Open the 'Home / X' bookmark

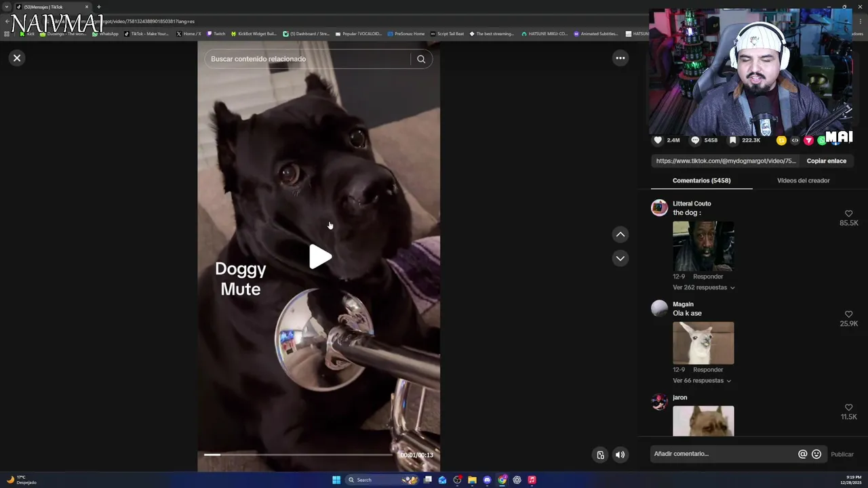click(x=189, y=34)
